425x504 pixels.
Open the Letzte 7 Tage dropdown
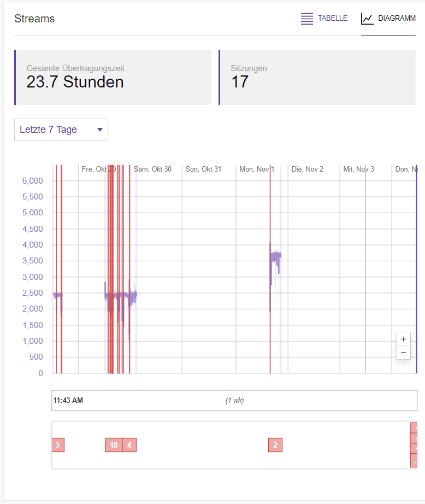(61, 130)
